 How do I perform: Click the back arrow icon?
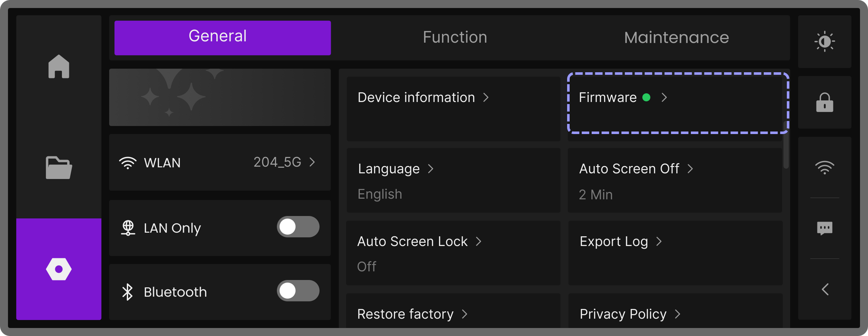[825, 289]
